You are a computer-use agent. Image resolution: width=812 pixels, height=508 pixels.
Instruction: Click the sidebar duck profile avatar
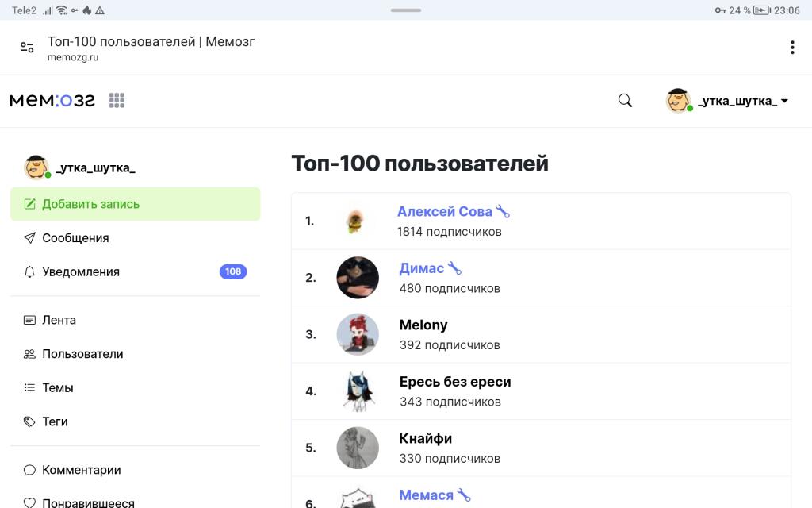click(x=36, y=167)
